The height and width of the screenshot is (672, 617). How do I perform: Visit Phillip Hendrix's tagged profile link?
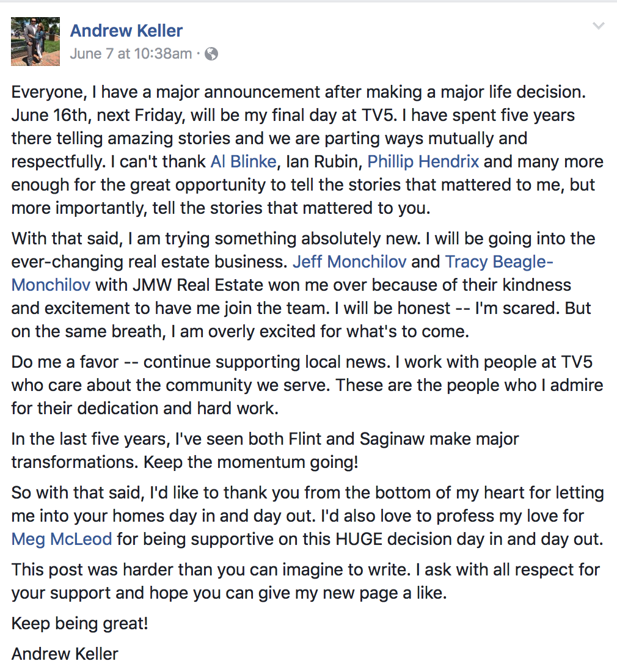pyautogui.click(x=423, y=161)
